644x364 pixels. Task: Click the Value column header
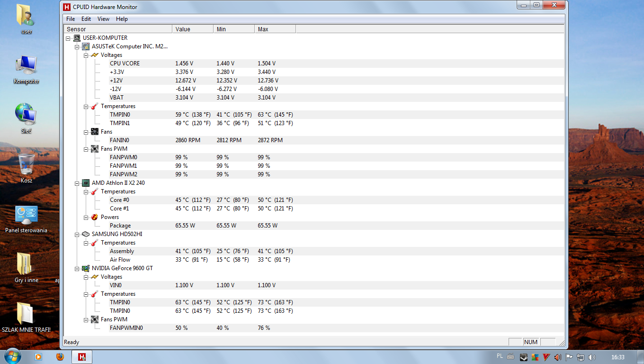[x=193, y=29]
